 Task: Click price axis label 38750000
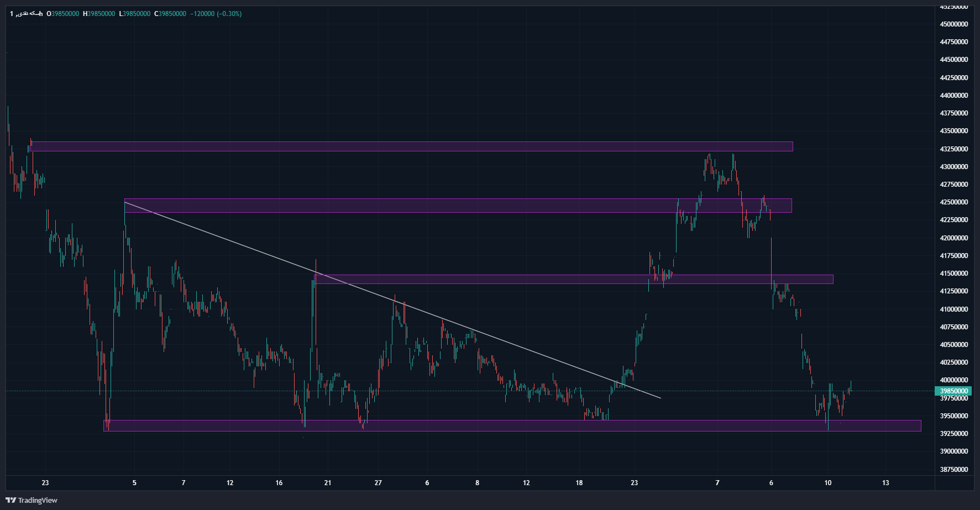coord(954,470)
